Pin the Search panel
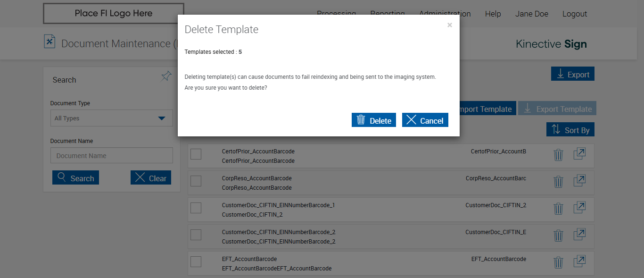644x278 pixels. click(166, 76)
